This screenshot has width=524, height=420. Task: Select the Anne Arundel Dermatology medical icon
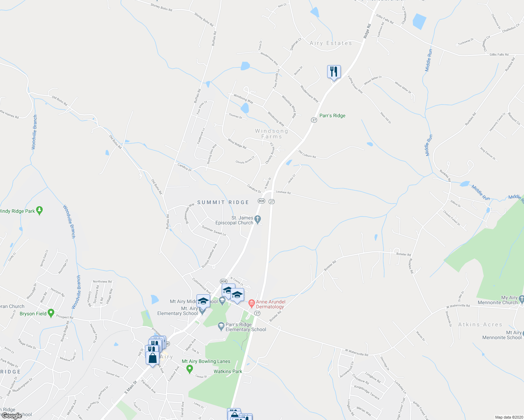click(251, 303)
